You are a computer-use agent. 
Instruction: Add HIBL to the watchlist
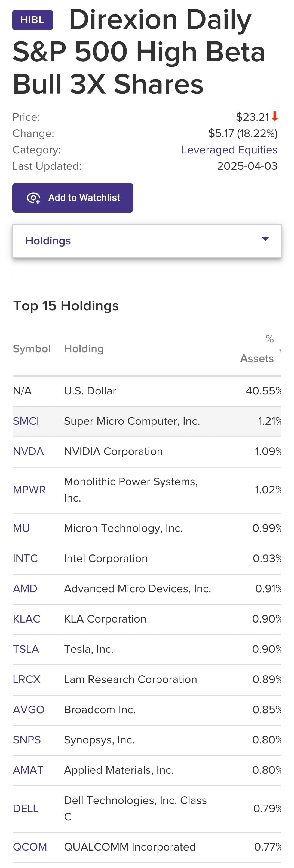(73, 198)
